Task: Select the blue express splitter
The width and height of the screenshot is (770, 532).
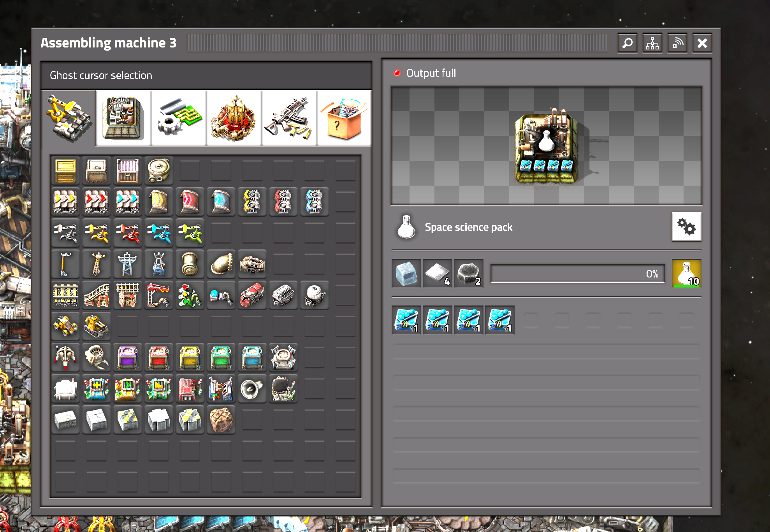Action: pyautogui.click(x=315, y=202)
